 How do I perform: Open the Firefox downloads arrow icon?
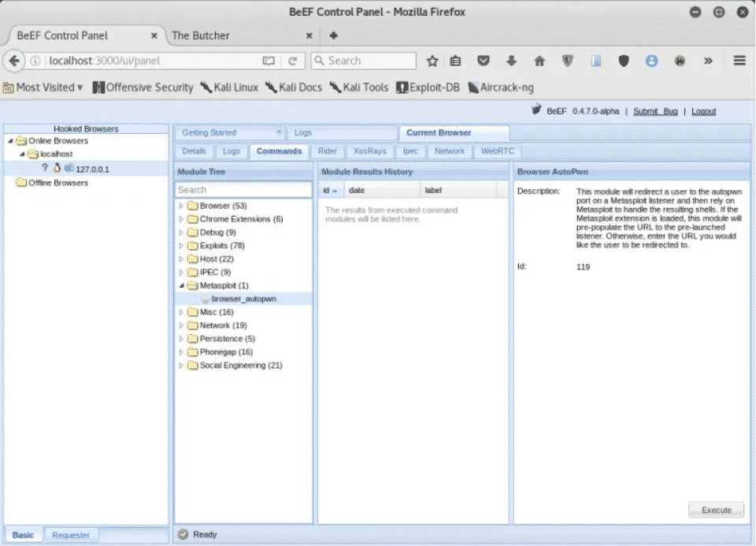coord(511,61)
